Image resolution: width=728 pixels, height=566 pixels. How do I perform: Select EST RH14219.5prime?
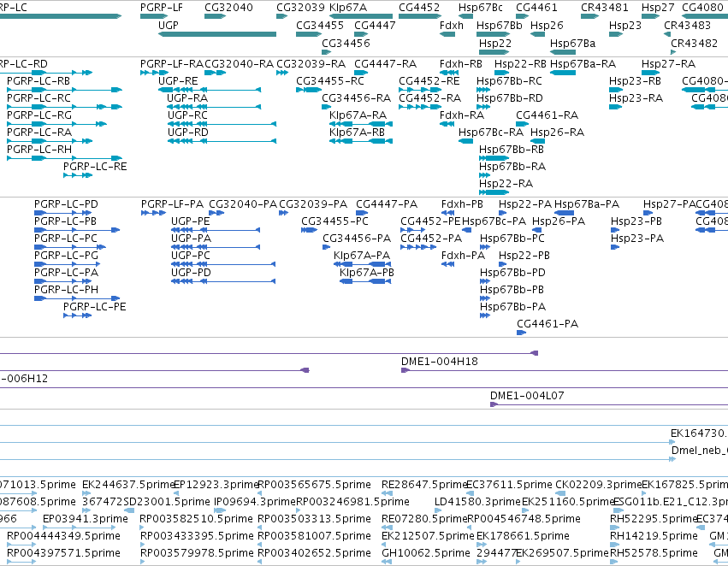615,545
